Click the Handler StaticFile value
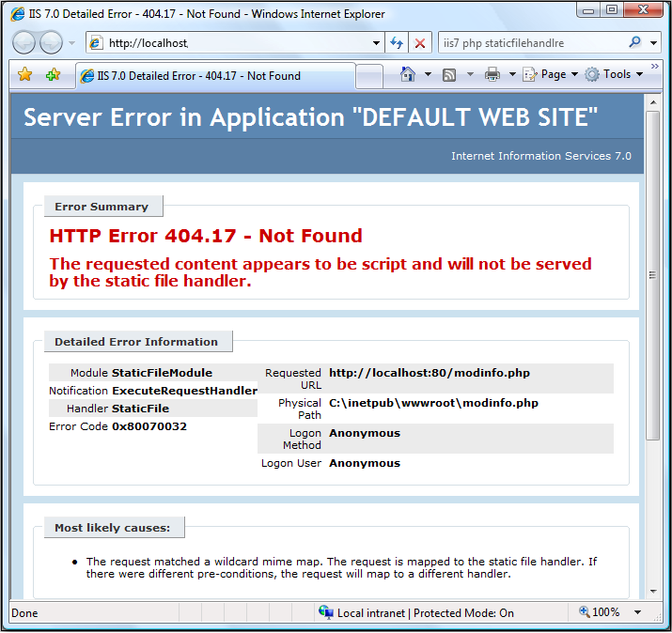Viewport: 672px width, 633px height. click(x=141, y=409)
